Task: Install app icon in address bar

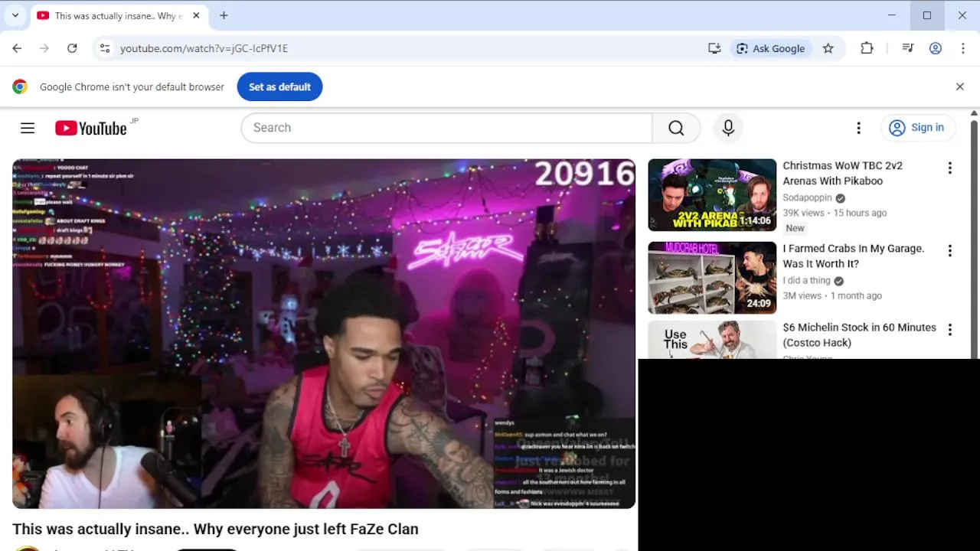Action: coord(714,48)
